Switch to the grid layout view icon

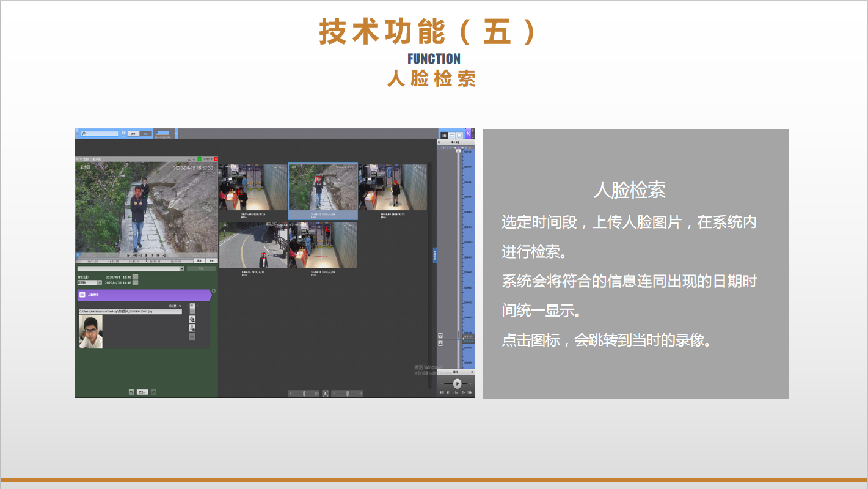451,135
